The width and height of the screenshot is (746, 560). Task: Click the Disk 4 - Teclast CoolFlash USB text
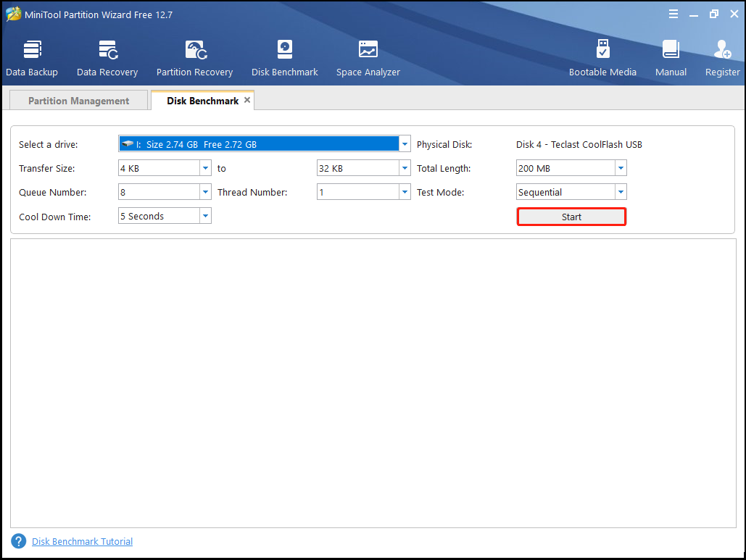[579, 144]
